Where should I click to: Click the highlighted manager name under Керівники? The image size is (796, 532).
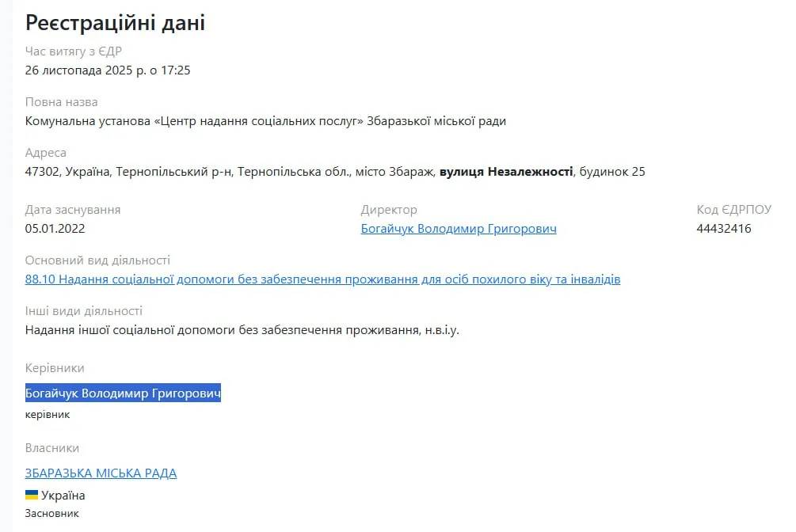(x=123, y=393)
